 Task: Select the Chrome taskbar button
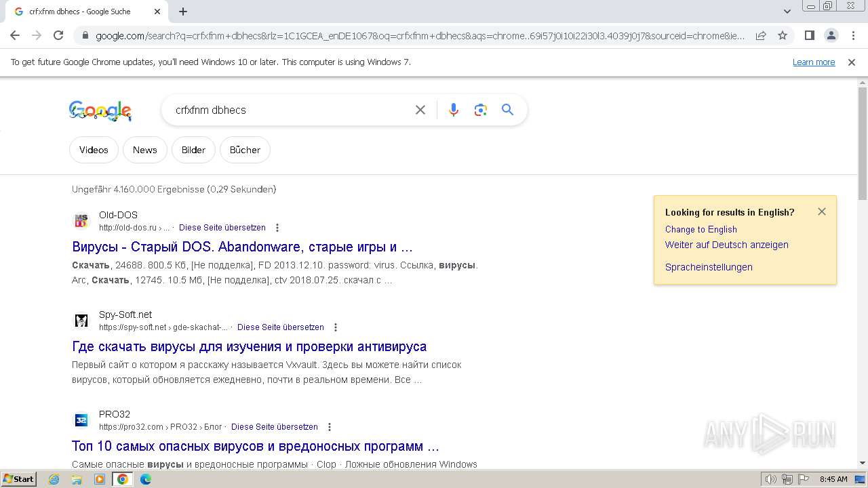click(123, 479)
